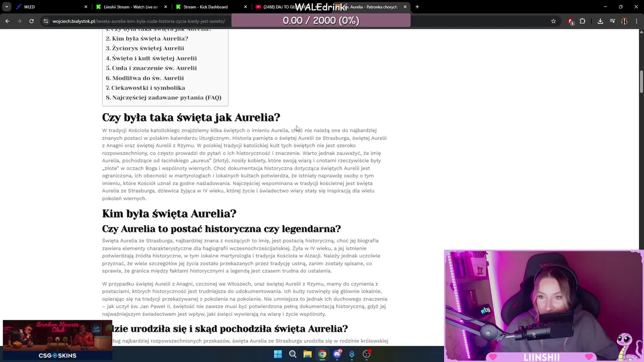Click the CSG SKINS banner image

click(x=57, y=341)
